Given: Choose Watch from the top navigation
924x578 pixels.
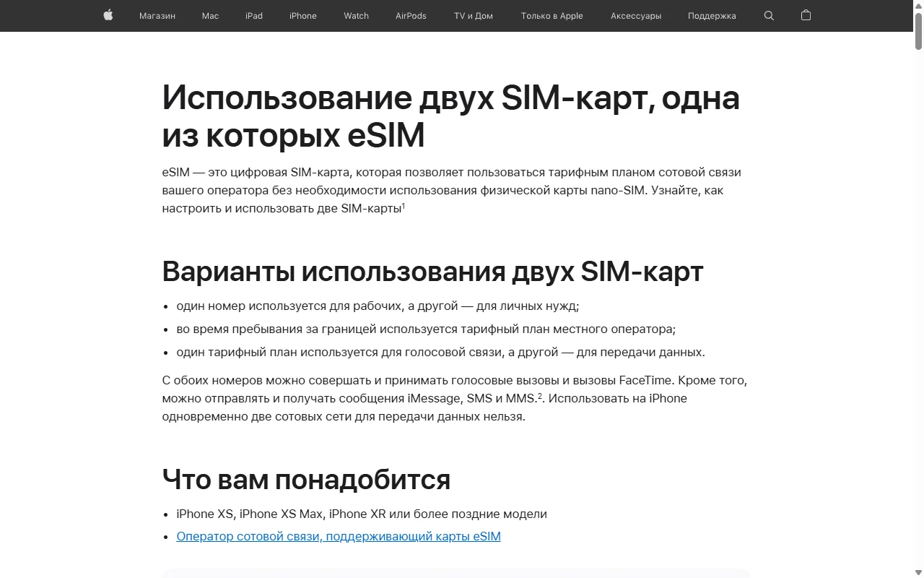Looking at the screenshot, I should click(x=356, y=16).
